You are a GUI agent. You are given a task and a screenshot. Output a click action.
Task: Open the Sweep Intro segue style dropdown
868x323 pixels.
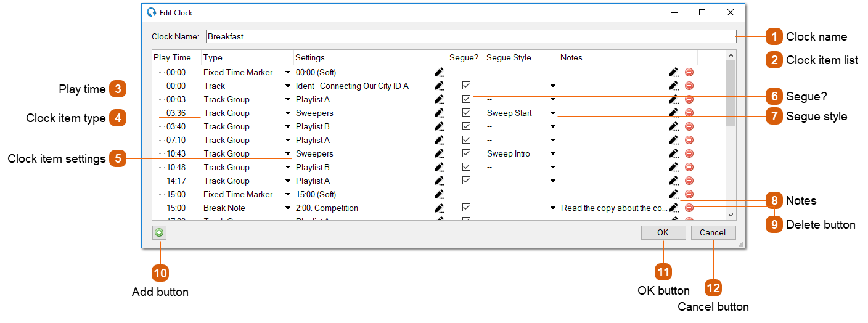click(553, 153)
